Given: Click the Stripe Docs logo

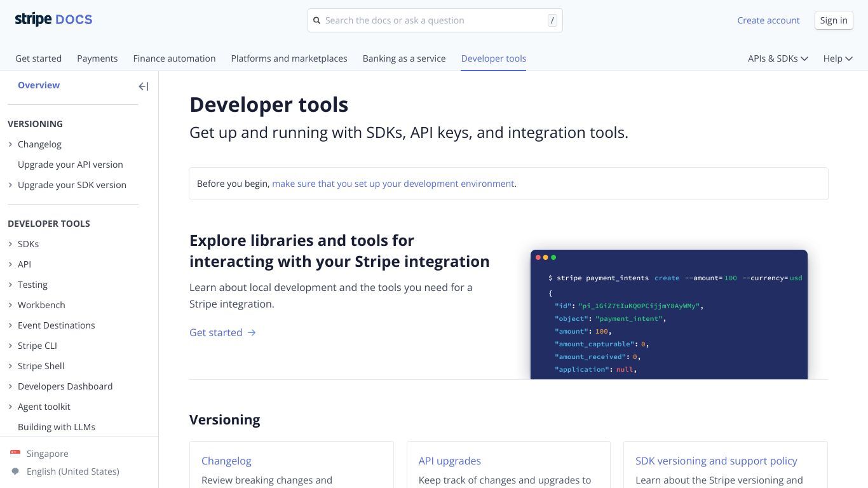Looking at the screenshot, I should [53, 20].
